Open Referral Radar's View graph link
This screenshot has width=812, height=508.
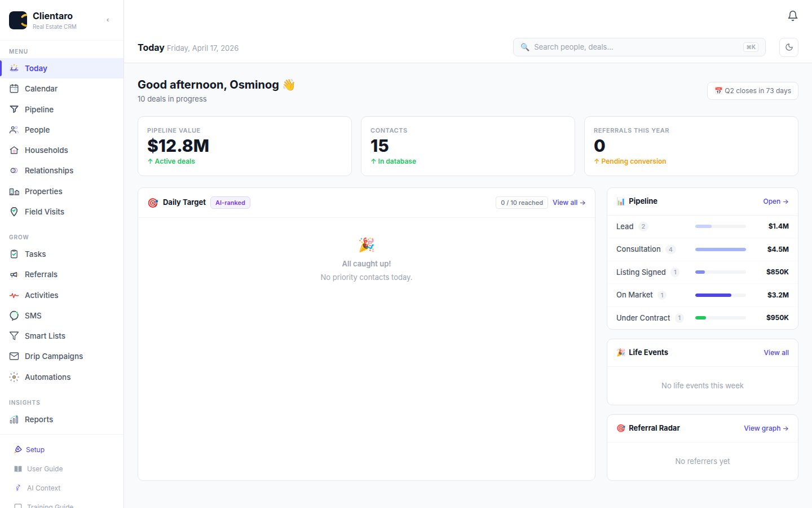pos(766,428)
